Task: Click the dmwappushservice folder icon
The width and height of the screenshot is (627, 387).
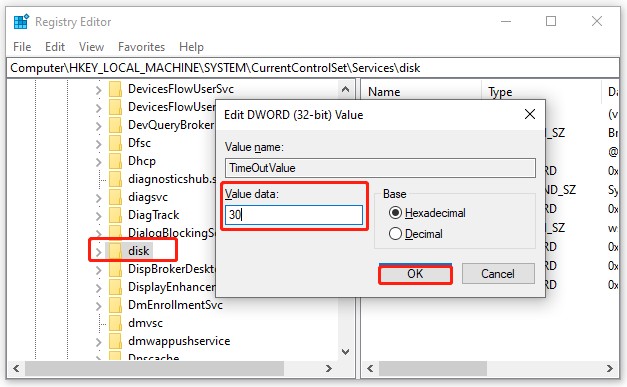Action: point(115,341)
